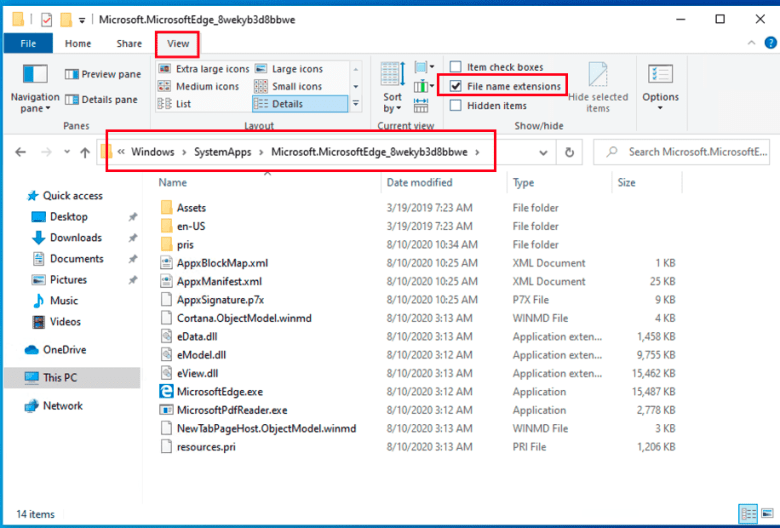Viewport: 780px width, 528px height.
Task: Click Hide selected items button
Action: pyautogui.click(x=598, y=88)
